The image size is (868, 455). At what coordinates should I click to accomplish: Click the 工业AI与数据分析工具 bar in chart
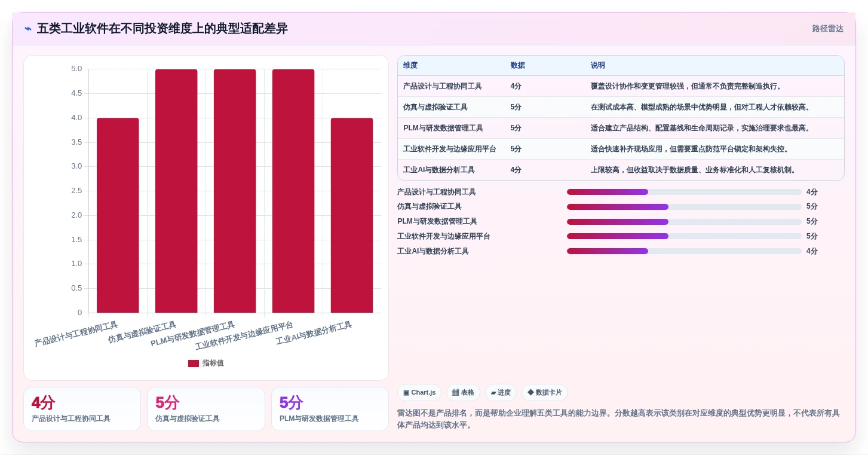coord(352,215)
